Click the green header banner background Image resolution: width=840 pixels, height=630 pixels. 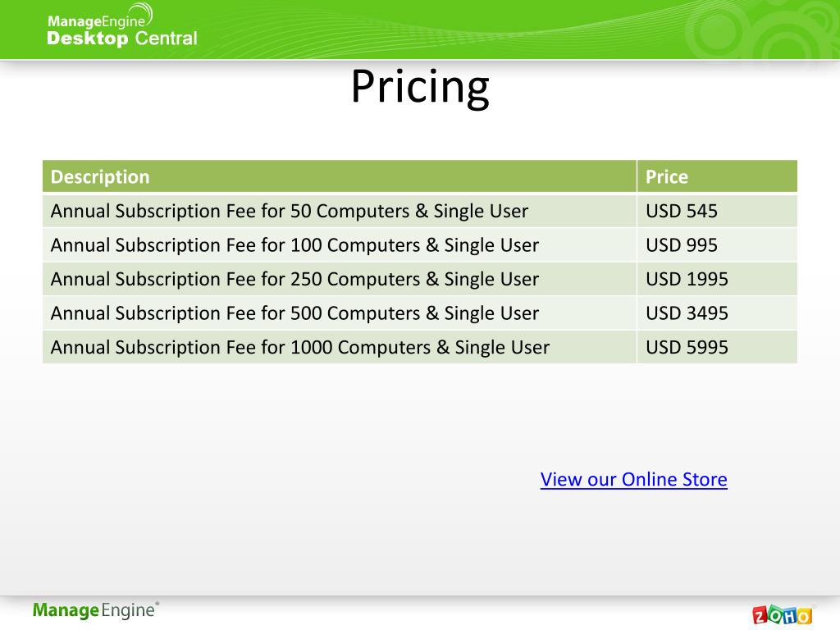click(x=420, y=30)
